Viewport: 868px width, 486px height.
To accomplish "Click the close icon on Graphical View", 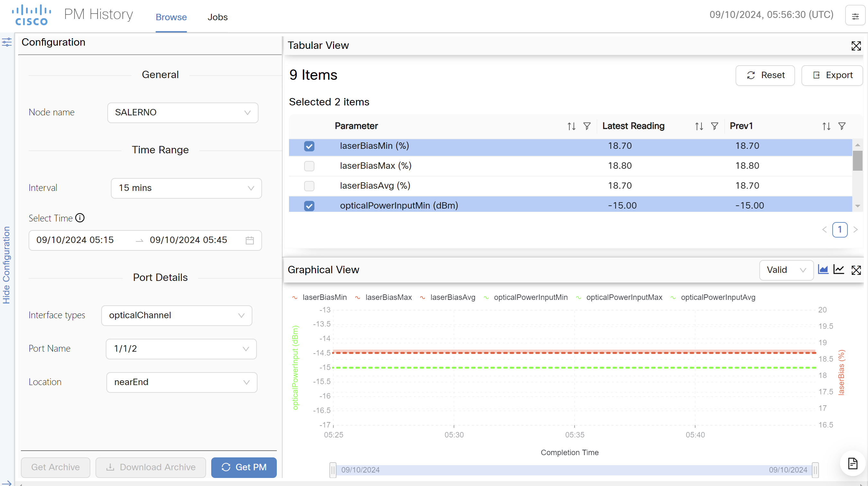I will (857, 270).
